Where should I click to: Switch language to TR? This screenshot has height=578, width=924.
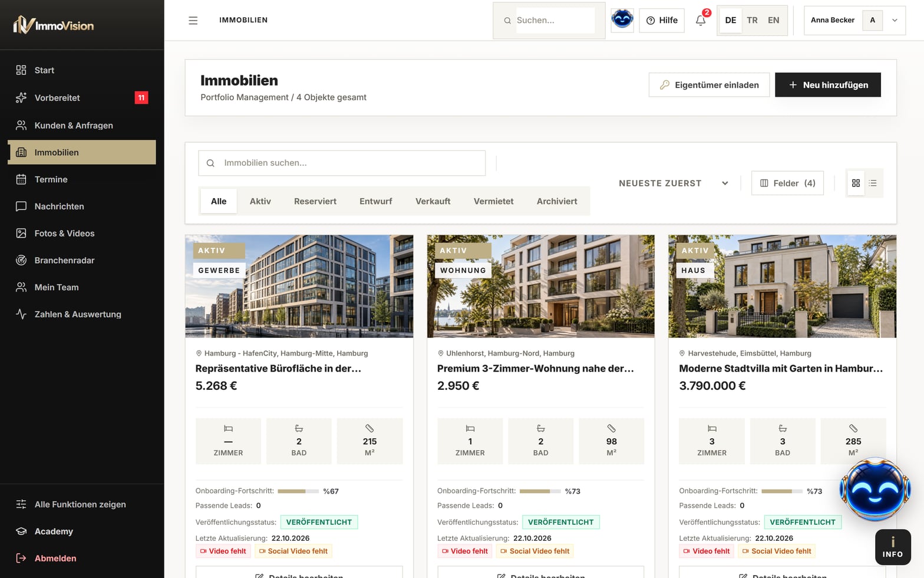pyautogui.click(x=752, y=20)
